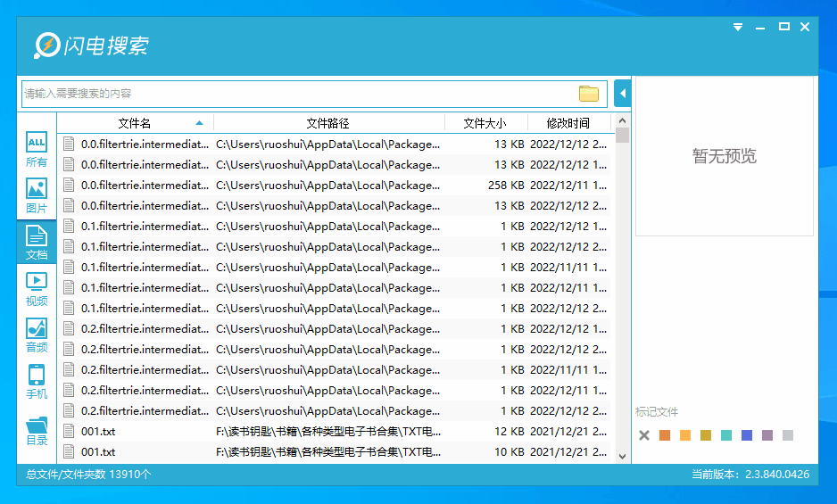The image size is (837, 504).
Task: Sort by 文件大小 column header
Action: 485,123
